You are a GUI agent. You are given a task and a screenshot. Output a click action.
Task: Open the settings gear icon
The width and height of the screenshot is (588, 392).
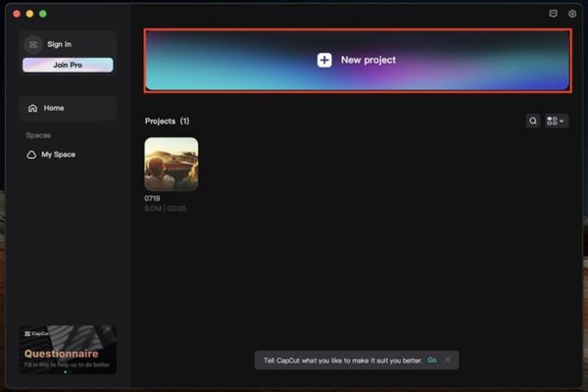572,14
